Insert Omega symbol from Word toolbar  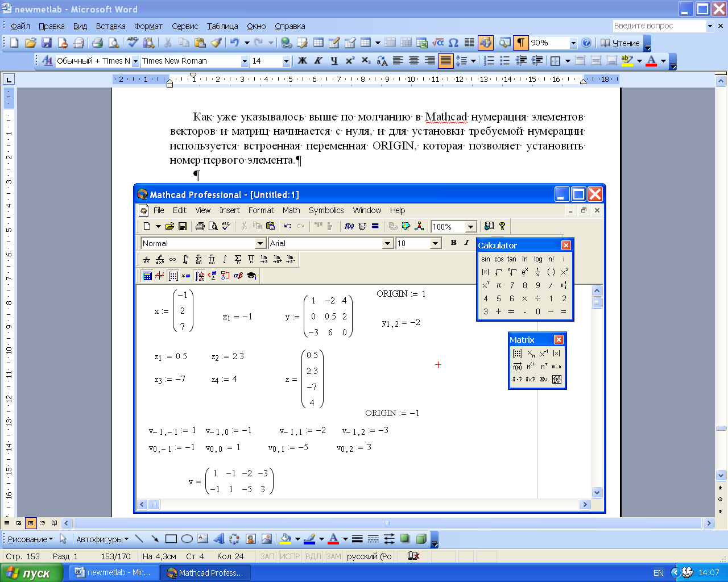453,43
